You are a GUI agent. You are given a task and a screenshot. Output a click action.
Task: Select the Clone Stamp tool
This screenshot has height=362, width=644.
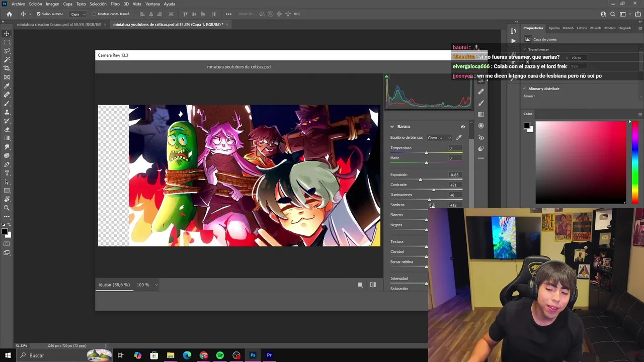7,112
